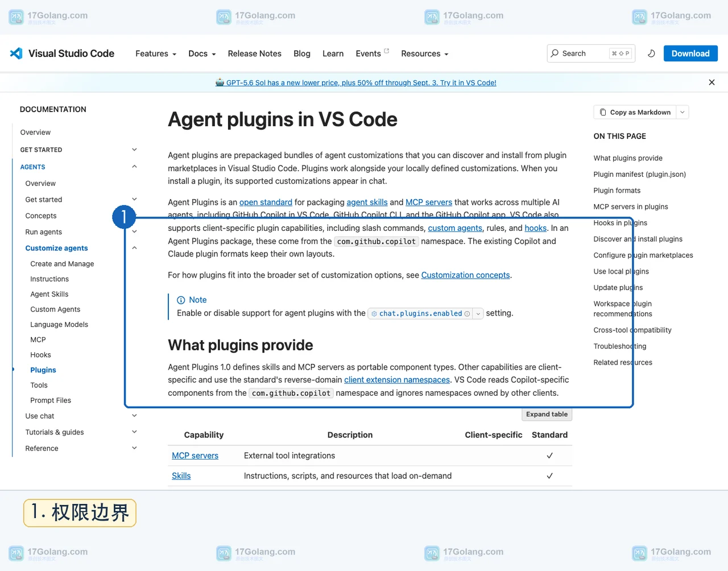Open Create and Manage page
Screen dimensions: 728x571
coord(62,264)
